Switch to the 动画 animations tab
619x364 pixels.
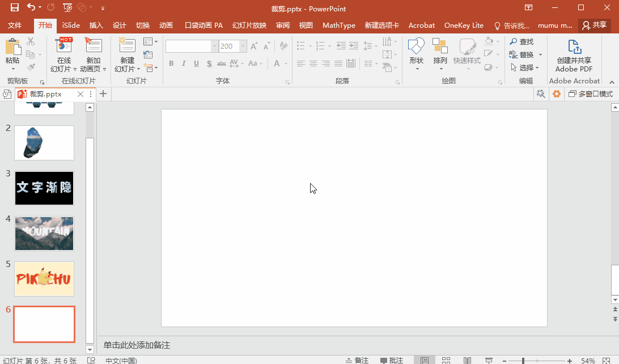[x=166, y=26]
